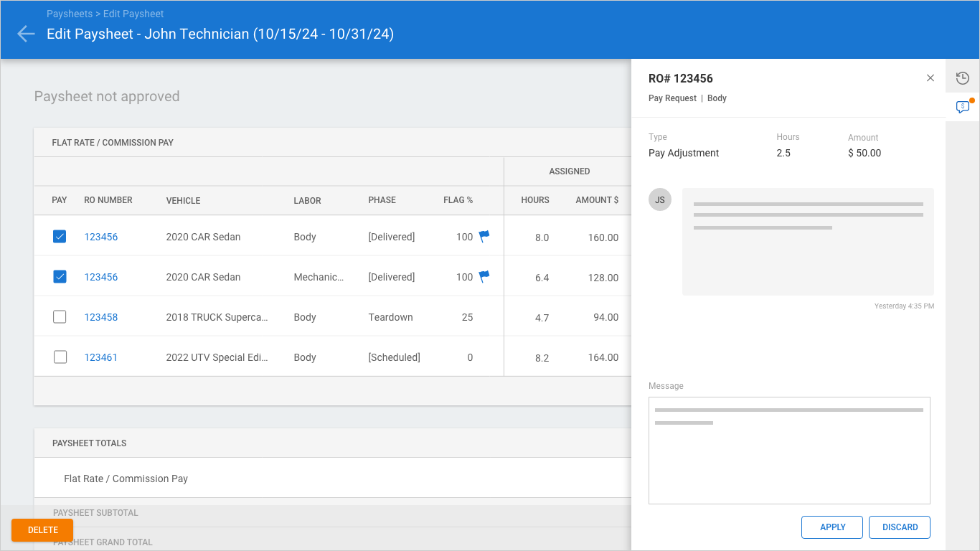
Task: Close the RO# 123456 side panel
Action: point(930,78)
